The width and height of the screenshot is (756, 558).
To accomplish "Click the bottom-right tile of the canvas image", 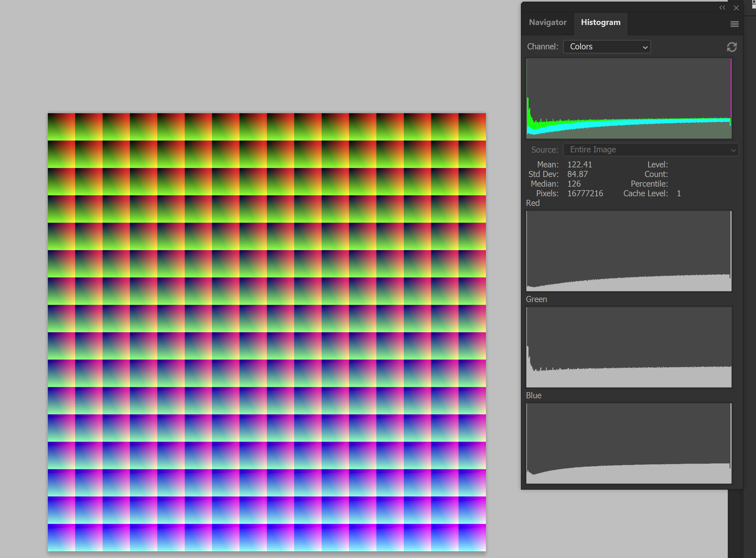I will 472,537.
